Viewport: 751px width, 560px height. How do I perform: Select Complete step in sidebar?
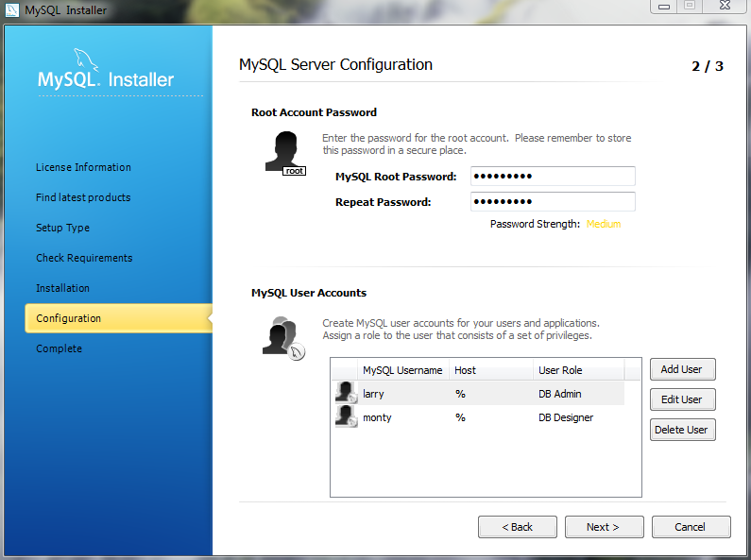[59, 348]
